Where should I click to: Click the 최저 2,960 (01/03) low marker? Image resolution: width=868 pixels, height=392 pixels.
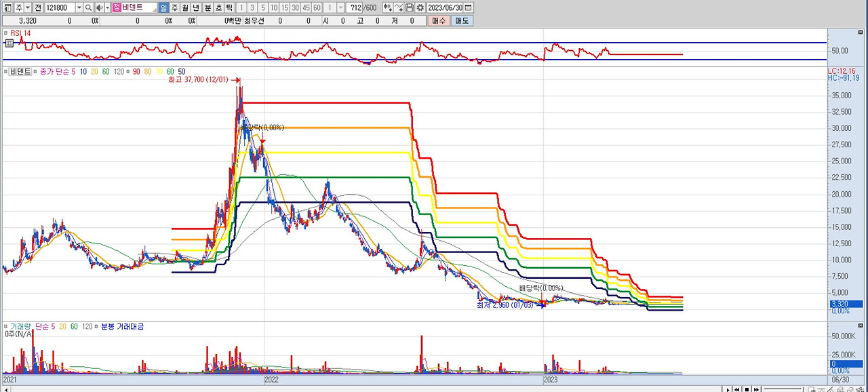505,306
